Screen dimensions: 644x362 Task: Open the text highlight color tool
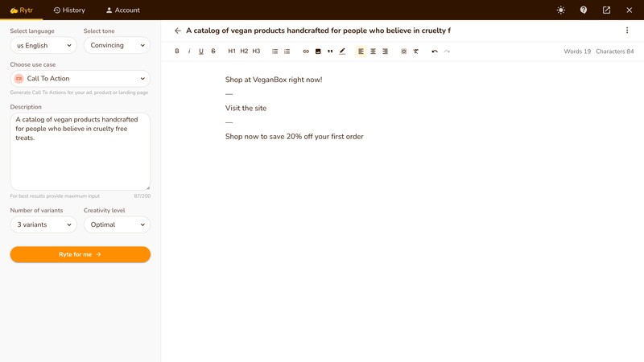click(x=342, y=51)
